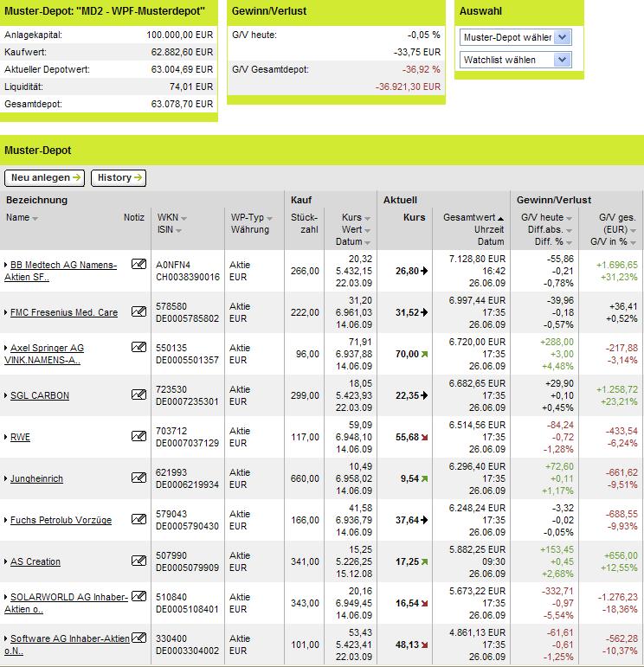
Task: Open note icon for SGL CARBON
Action: click(138, 394)
